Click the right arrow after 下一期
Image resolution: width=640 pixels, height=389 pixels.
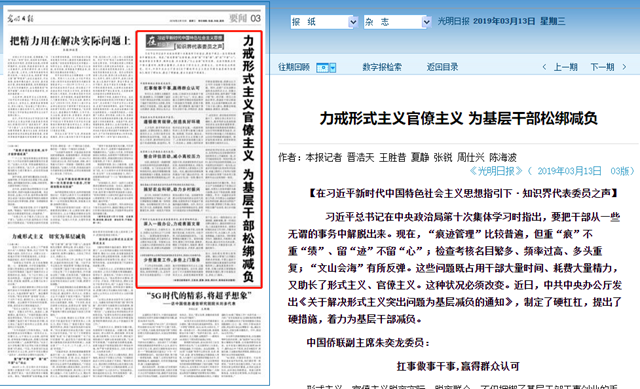[624, 67]
